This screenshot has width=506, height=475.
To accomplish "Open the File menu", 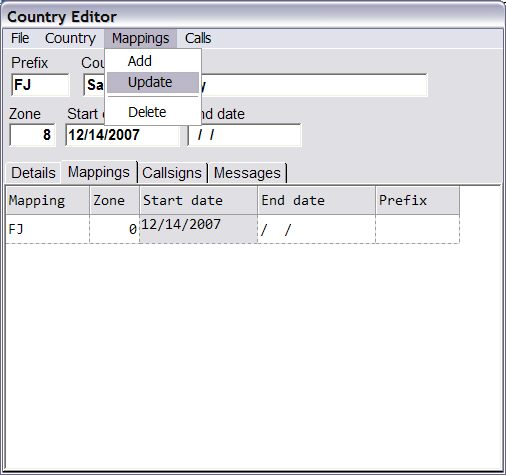I will [x=20, y=38].
